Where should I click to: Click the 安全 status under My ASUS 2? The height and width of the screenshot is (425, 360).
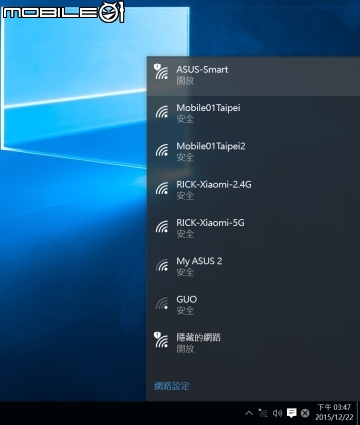(185, 272)
